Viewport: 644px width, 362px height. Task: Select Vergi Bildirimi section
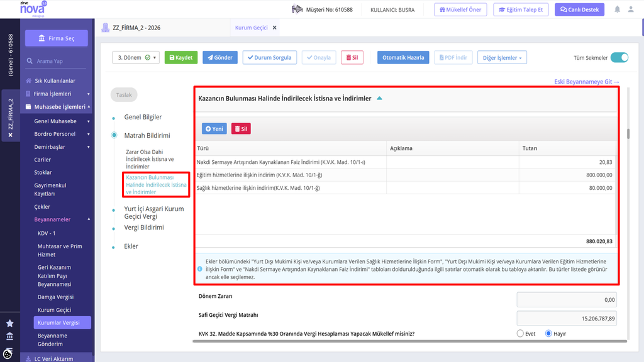point(144,228)
